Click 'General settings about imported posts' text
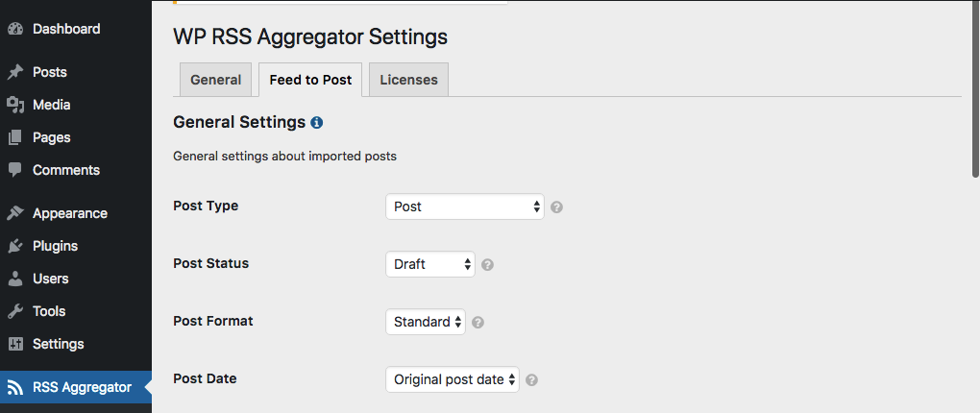The height and width of the screenshot is (413, 980). click(284, 157)
